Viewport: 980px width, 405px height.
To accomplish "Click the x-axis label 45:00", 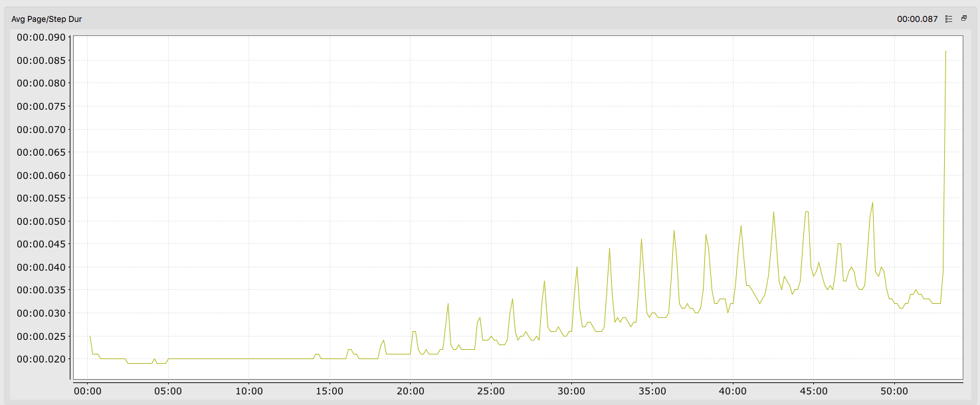I will [813, 391].
